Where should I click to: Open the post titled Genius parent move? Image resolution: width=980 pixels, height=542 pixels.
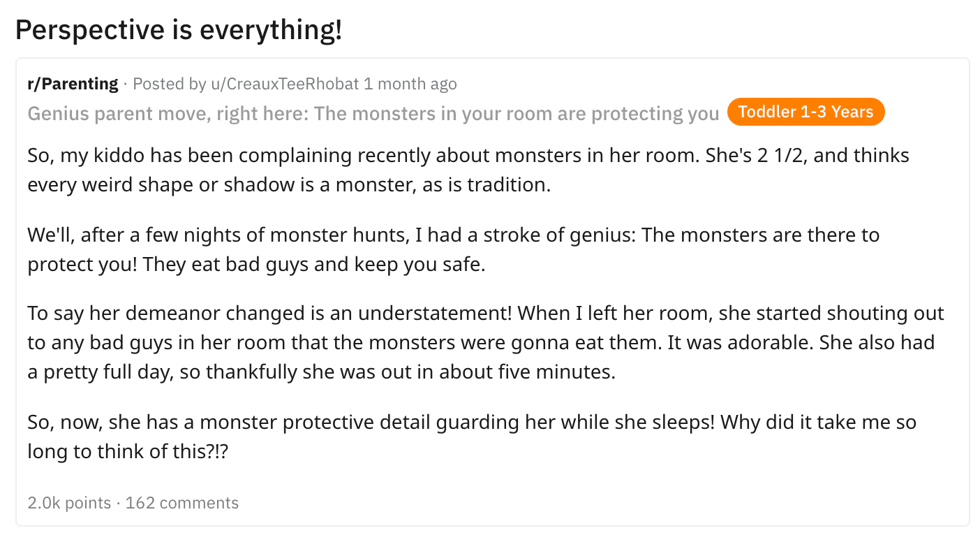pos(373,113)
